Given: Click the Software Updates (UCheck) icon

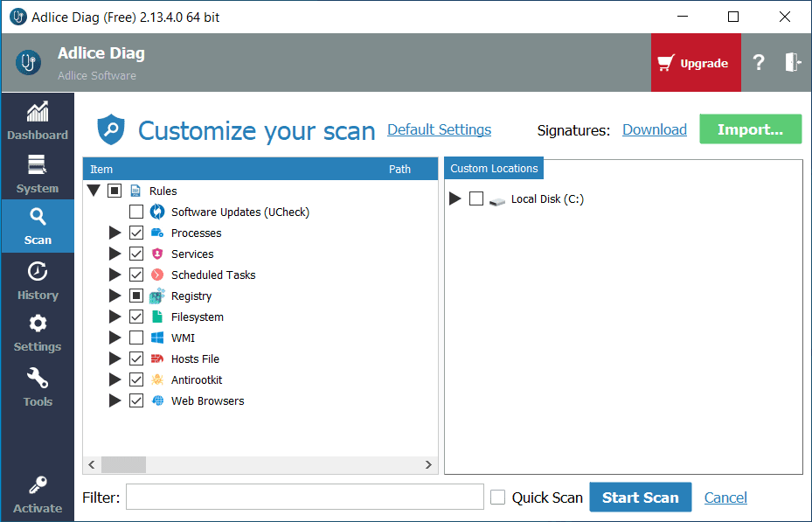Looking at the screenshot, I should click(x=157, y=212).
